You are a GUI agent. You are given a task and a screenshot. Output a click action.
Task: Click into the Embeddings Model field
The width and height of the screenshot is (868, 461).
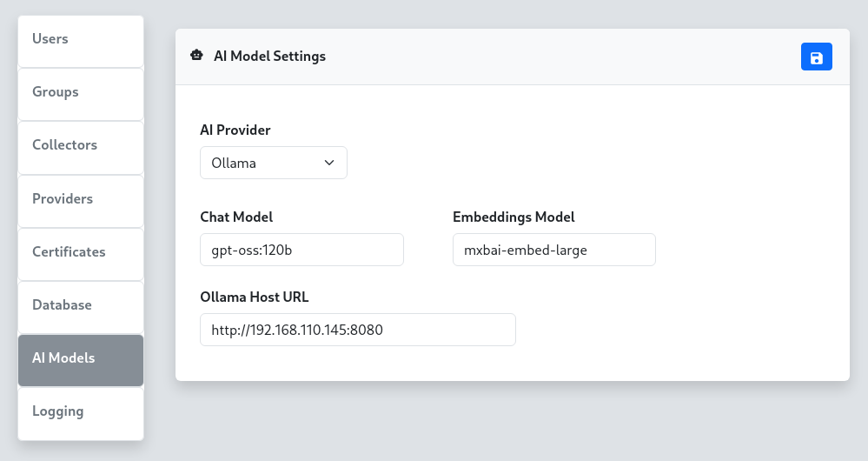pyautogui.click(x=553, y=250)
